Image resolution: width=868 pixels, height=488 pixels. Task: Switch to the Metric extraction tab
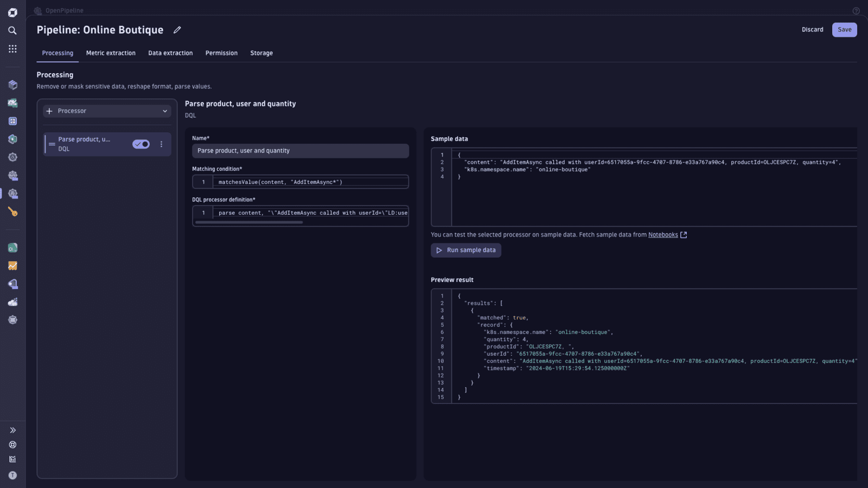111,53
